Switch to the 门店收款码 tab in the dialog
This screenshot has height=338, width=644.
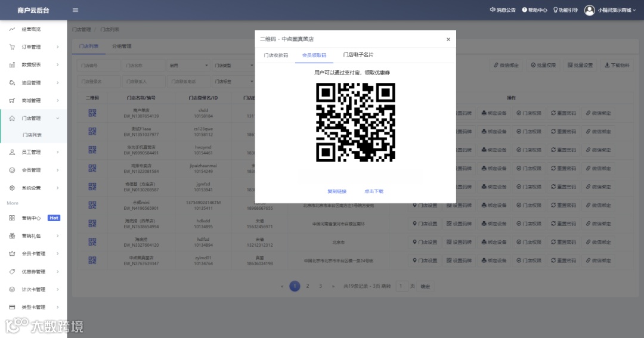click(x=276, y=55)
